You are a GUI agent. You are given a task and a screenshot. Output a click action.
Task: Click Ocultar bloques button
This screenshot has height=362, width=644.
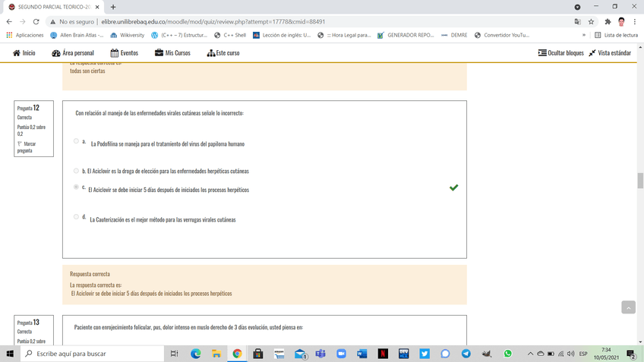click(560, 53)
